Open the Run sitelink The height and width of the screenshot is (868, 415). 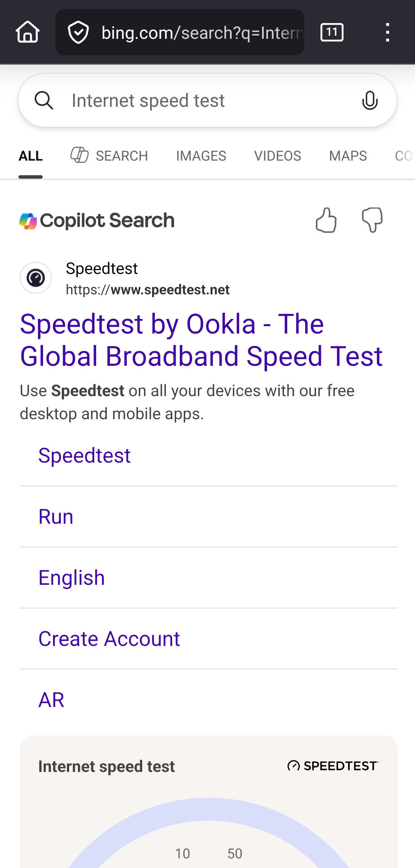56,516
